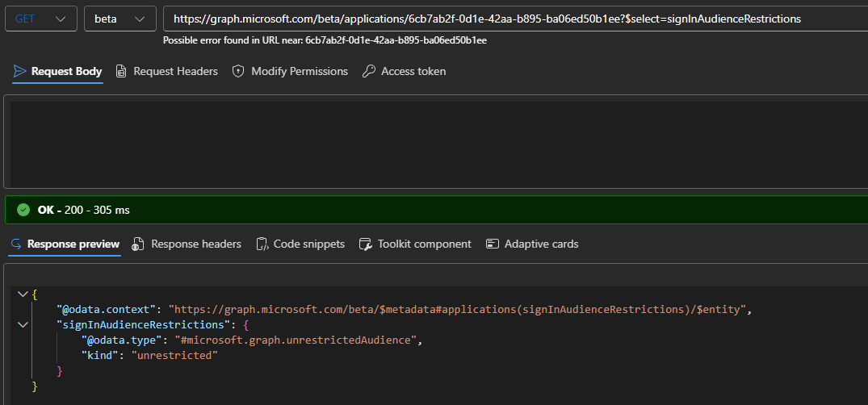Click the Request Headers document icon

[x=121, y=72]
